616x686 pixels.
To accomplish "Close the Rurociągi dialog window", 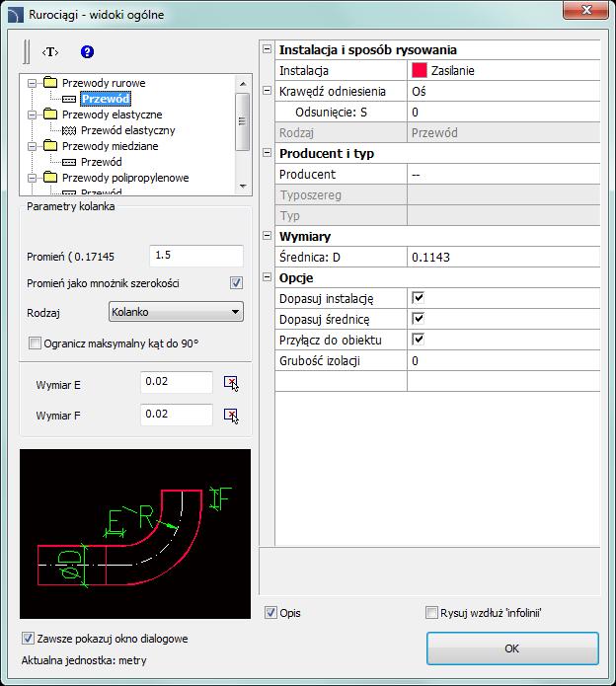I will click(x=585, y=10).
